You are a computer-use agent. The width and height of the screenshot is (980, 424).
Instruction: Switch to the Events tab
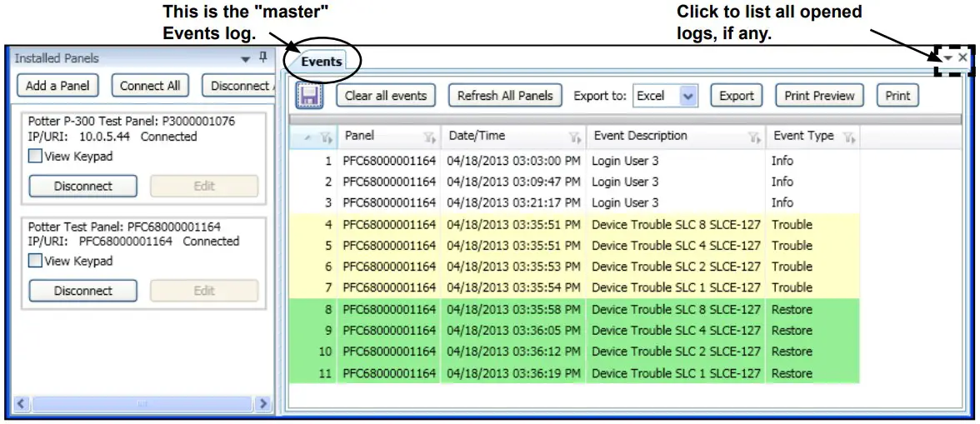click(x=322, y=62)
